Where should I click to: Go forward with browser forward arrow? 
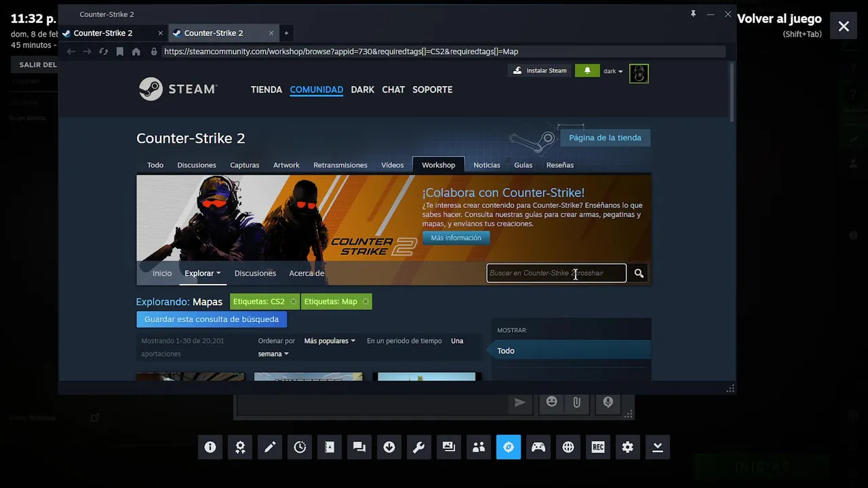point(87,52)
